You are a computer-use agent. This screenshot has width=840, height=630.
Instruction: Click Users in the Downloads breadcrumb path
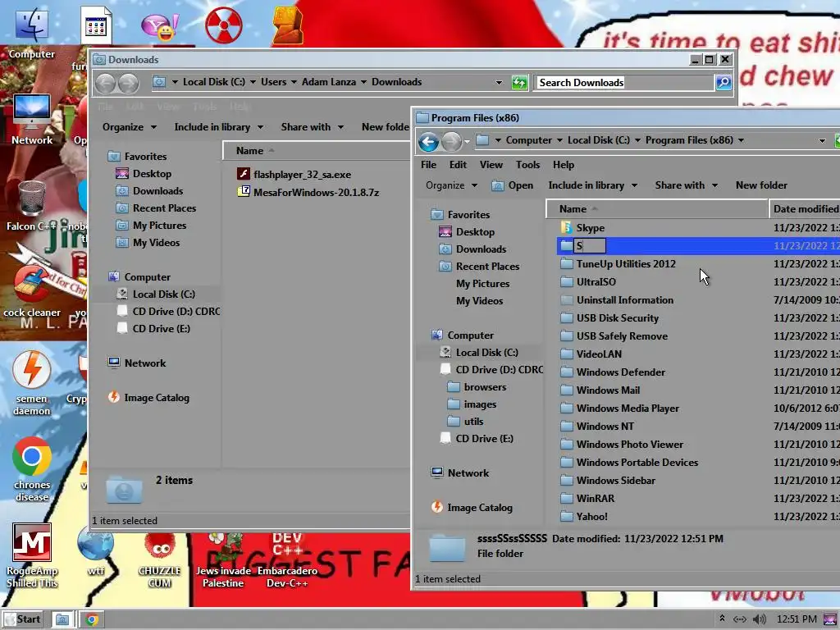[273, 82]
